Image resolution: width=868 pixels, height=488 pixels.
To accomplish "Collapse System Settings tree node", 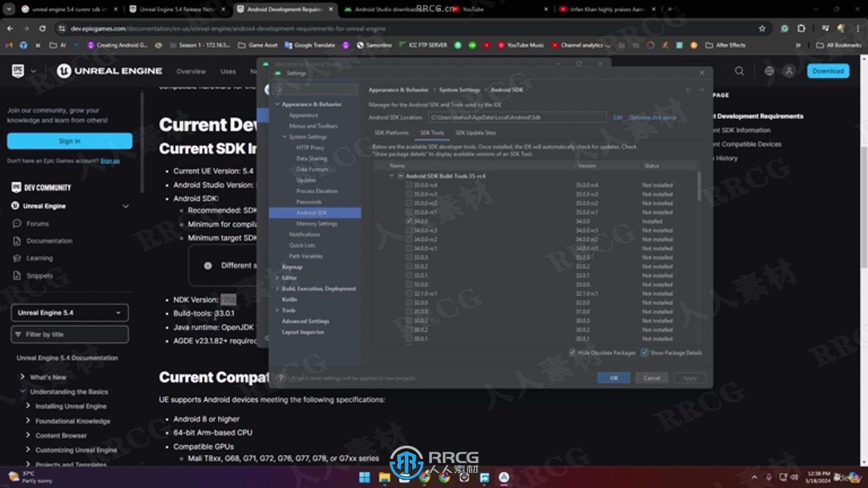I will (284, 136).
